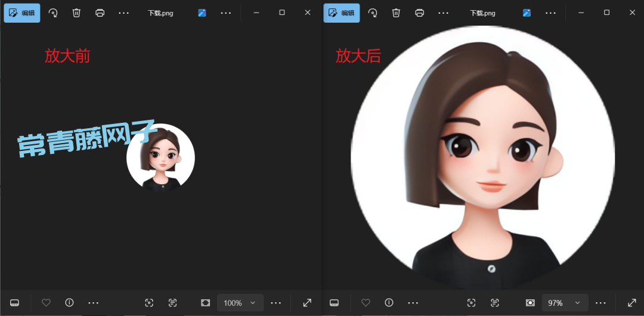Click actual-size zoom icon in right window
Image resolution: width=644 pixels, height=316 pixels.
click(530, 303)
